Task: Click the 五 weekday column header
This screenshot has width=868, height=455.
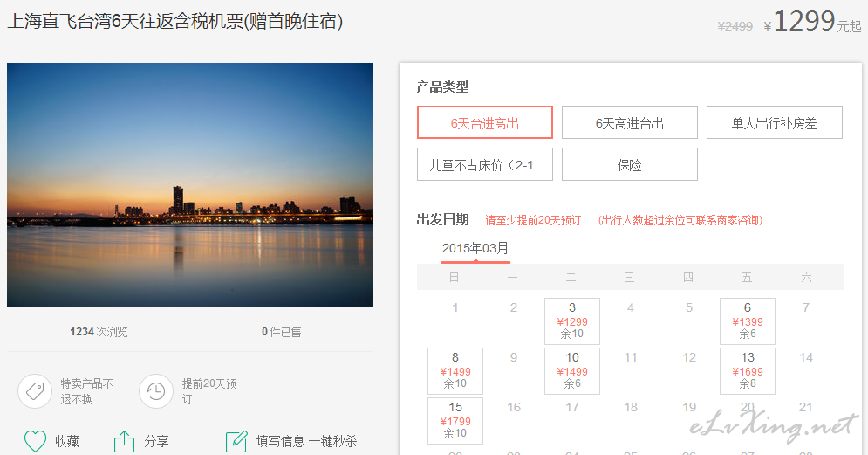Action: pyautogui.click(x=748, y=277)
